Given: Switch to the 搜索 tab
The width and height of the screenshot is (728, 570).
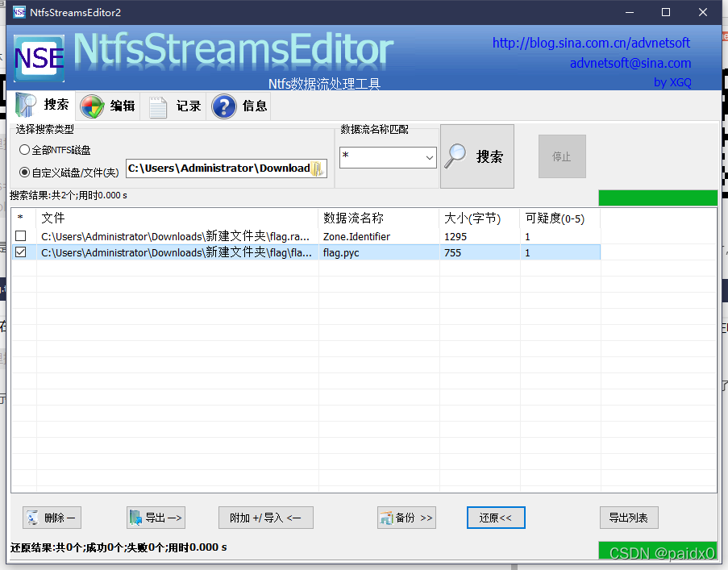Looking at the screenshot, I should click(x=44, y=106).
